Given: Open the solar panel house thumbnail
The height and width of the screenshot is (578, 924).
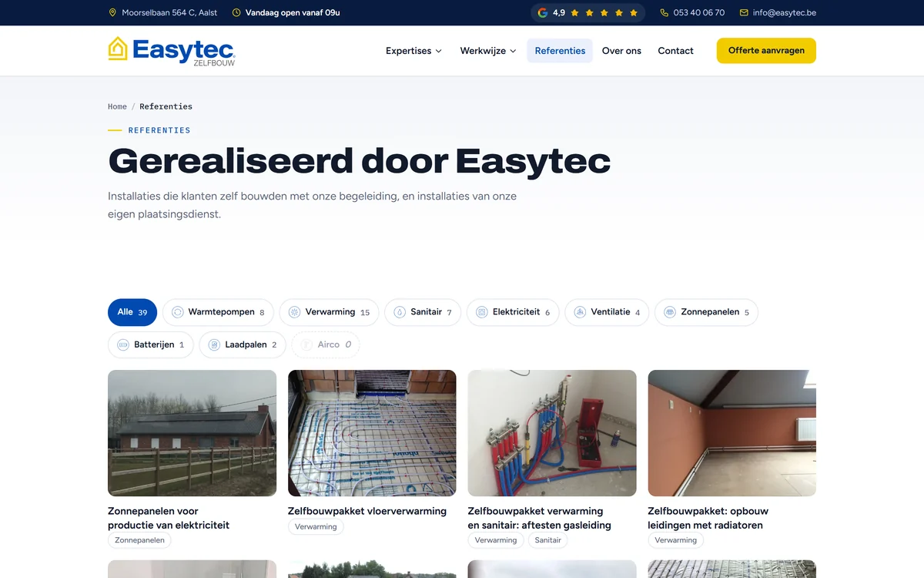Looking at the screenshot, I should click(192, 433).
